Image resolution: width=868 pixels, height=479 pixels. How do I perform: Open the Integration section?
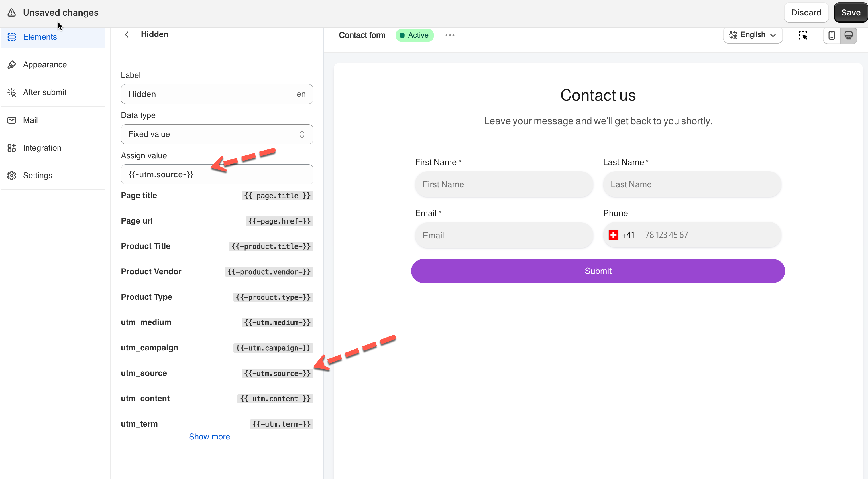42,148
